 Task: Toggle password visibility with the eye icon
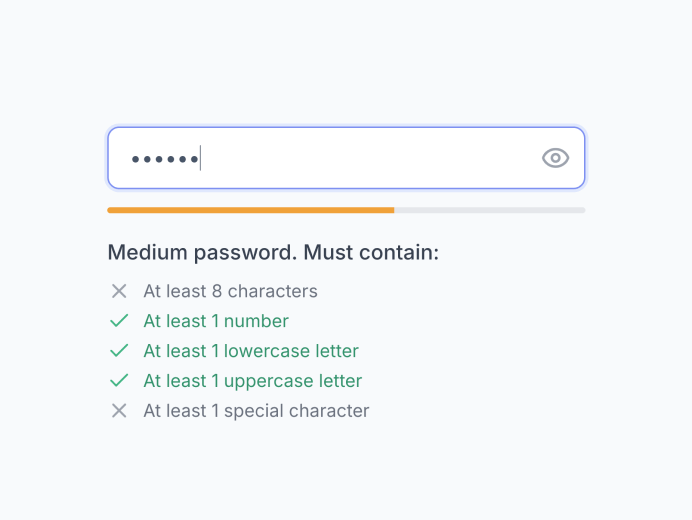point(555,158)
